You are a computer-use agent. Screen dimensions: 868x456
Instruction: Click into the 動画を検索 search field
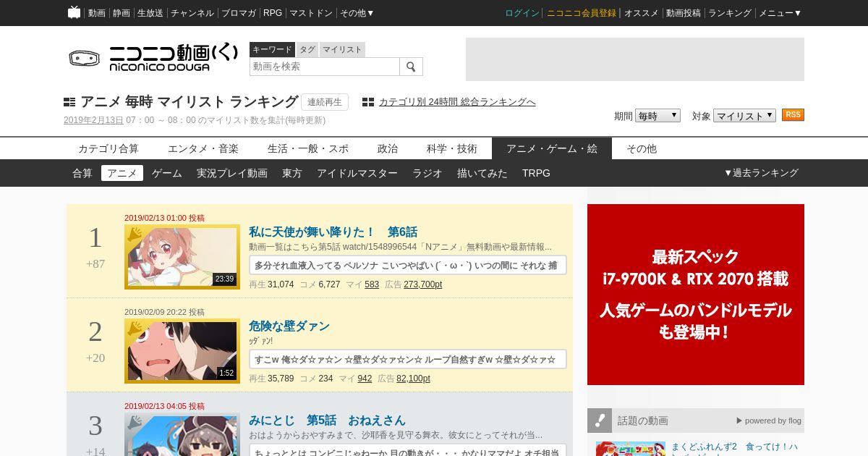325,67
